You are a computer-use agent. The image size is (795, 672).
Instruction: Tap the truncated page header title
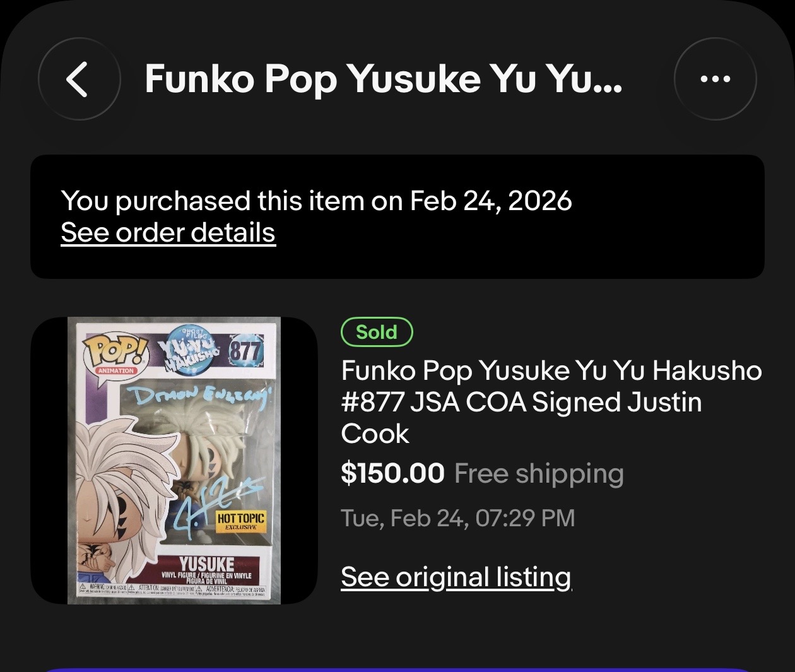click(383, 80)
